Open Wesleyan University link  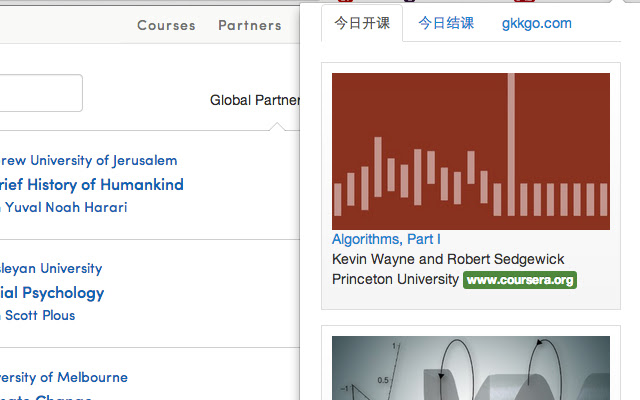pos(51,269)
